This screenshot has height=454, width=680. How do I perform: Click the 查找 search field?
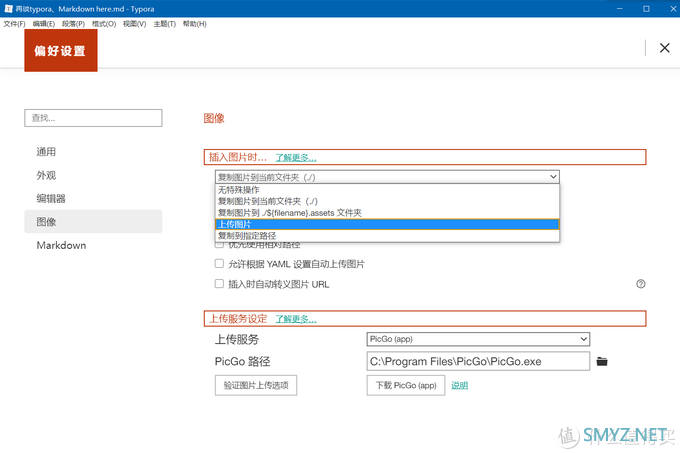click(x=93, y=118)
